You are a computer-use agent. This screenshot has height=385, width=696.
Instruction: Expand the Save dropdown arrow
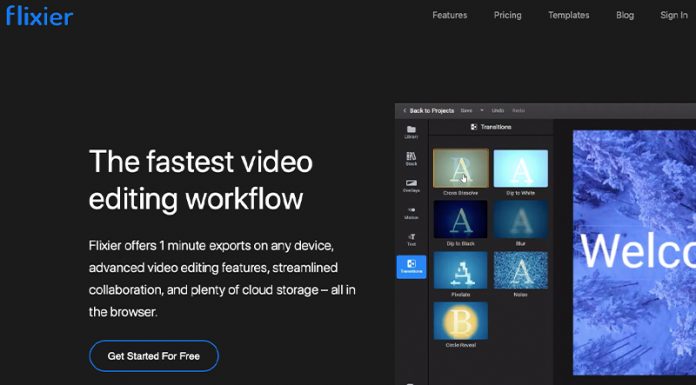coord(482,111)
